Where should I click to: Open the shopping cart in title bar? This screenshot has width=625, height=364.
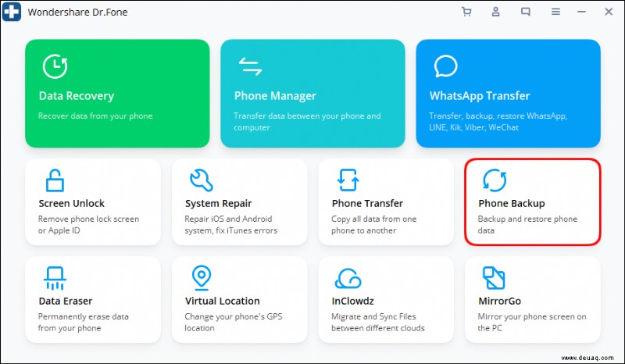click(x=466, y=12)
